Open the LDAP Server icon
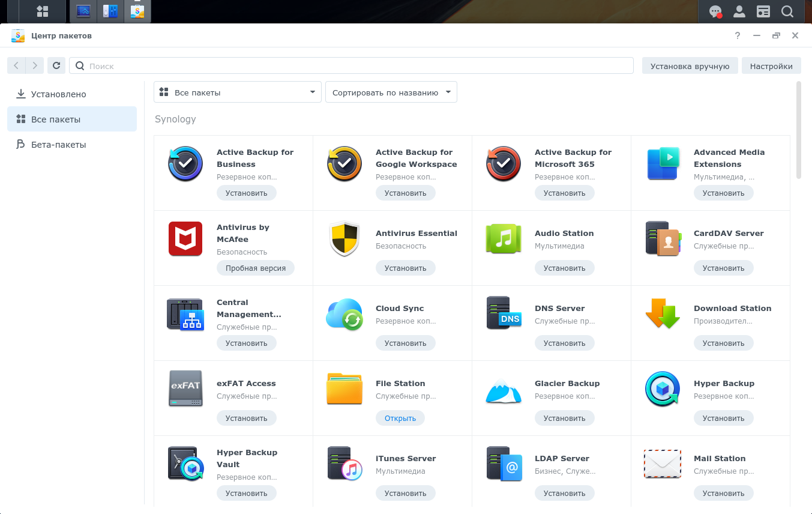 504,464
